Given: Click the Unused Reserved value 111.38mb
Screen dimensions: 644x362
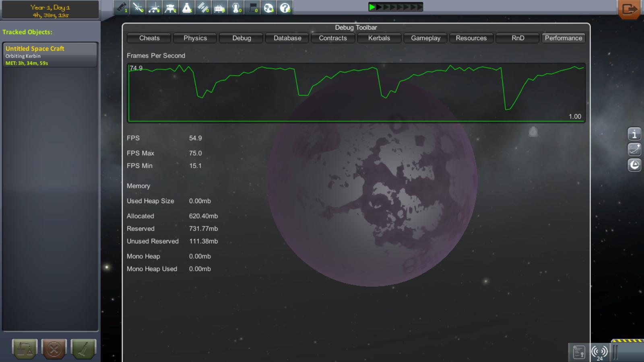Looking at the screenshot, I should click(x=204, y=241).
